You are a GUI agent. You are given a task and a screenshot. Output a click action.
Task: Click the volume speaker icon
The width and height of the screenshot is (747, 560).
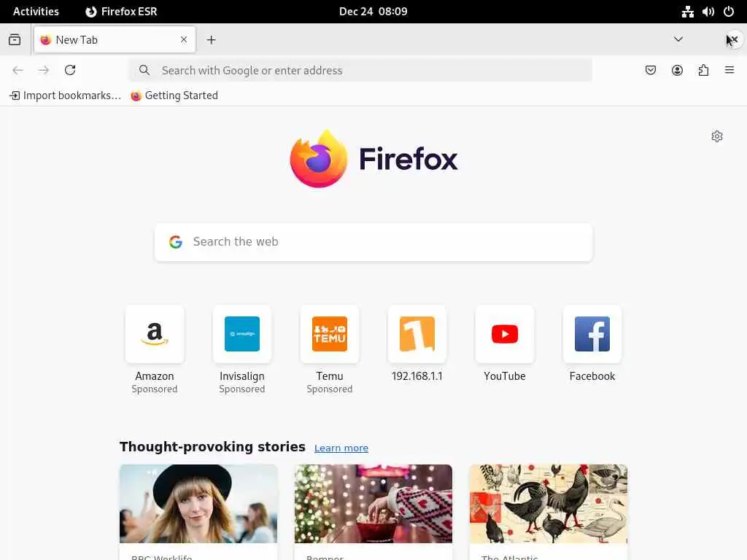708,12
